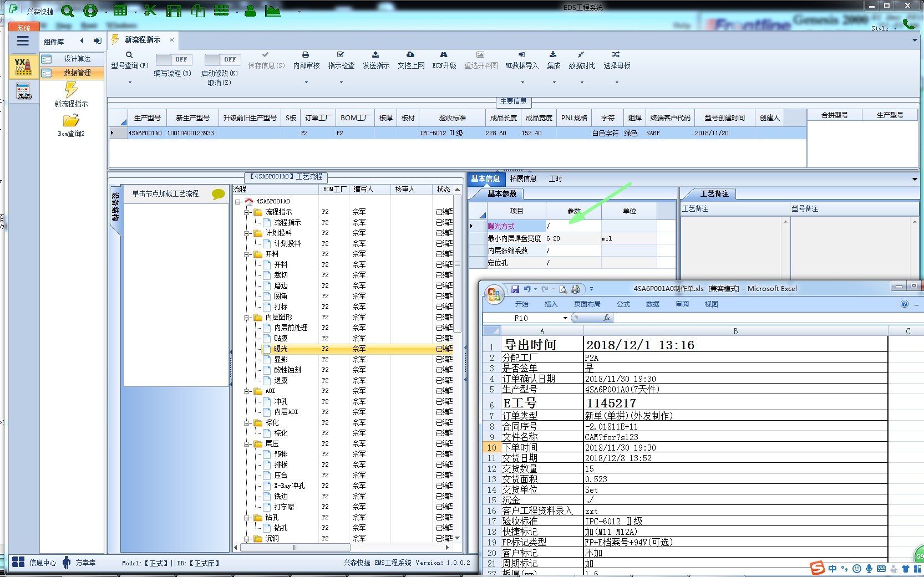Click the green lifebuoy help icon
This screenshot has width=924, height=577.
tap(90, 11)
